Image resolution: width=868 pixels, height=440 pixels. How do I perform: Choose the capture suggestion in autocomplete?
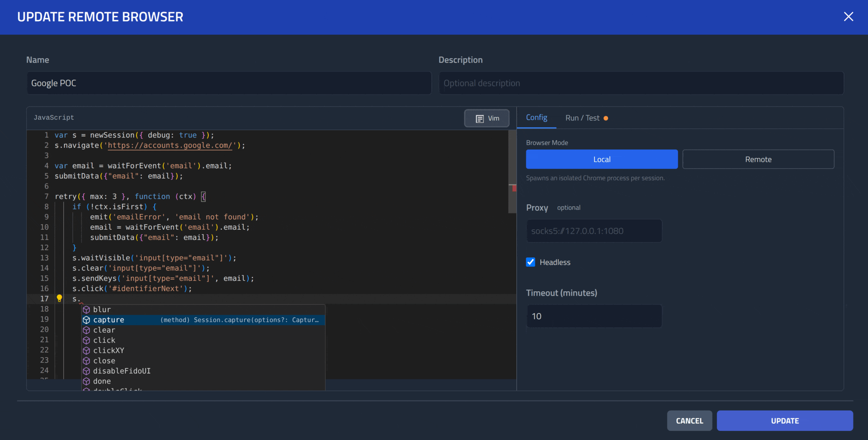[x=203, y=320]
